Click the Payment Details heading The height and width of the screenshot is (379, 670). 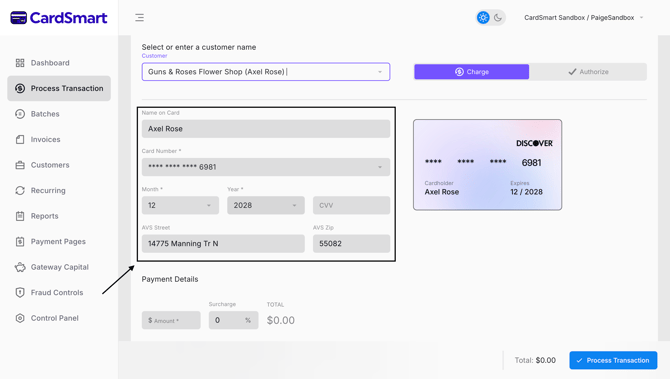(170, 279)
